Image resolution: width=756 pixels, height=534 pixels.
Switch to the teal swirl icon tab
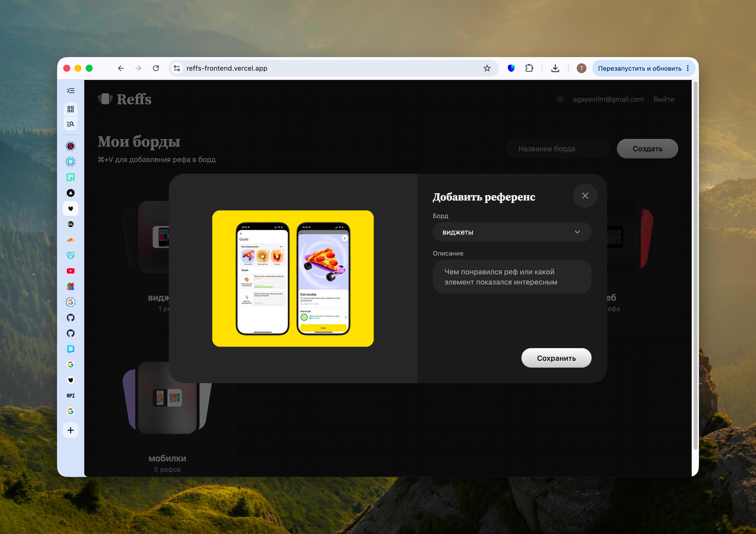(x=71, y=255)
